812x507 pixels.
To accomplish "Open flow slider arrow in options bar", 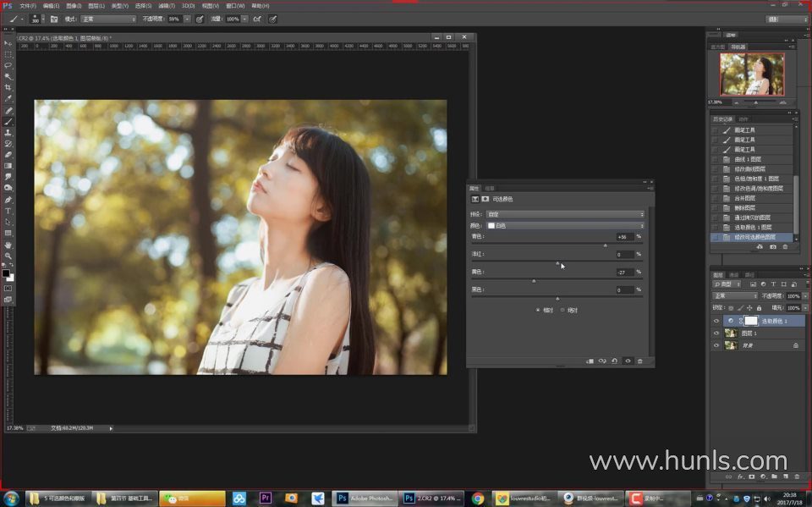I will (244, 19).
